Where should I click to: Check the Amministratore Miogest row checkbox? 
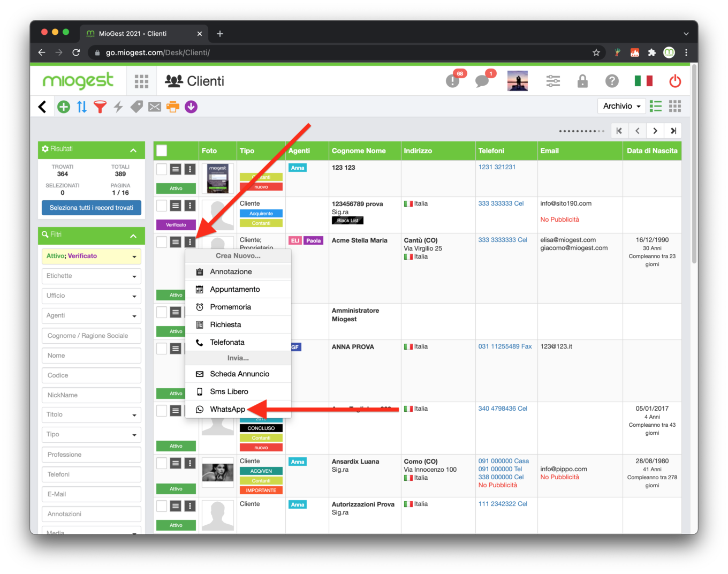(162, 312)
